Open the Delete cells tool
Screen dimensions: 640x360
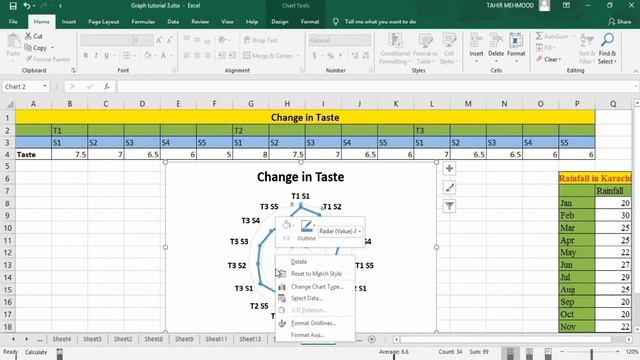pos(496,48)
